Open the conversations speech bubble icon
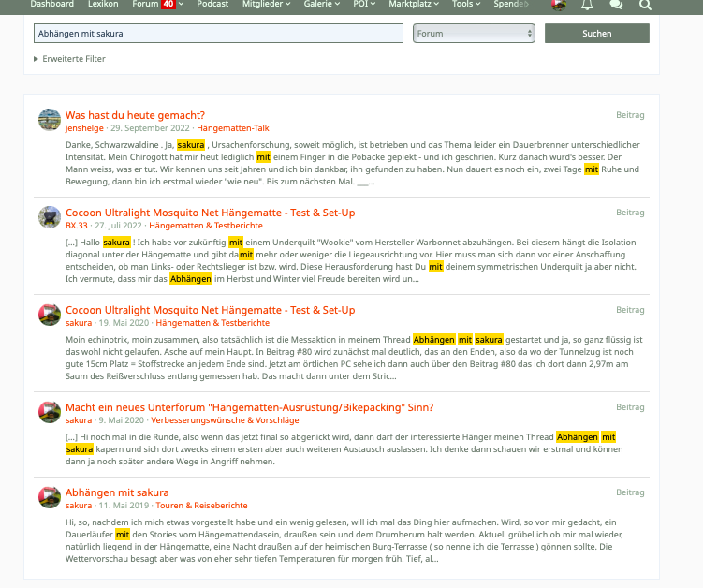The height and width of the screenshot is (588, 703). (615, 5)
